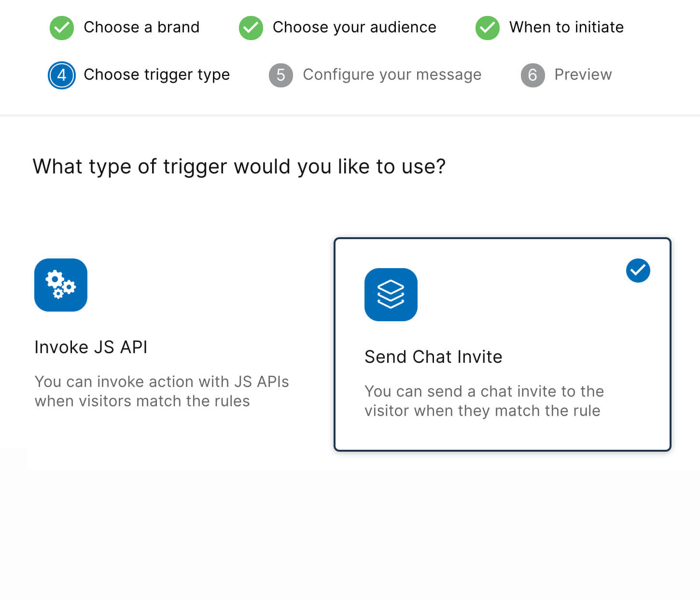Image resolution: width=700 pixels, height=600 pixels.
Task: Click the step 4 number circle
Action: (x=62, y=75)
